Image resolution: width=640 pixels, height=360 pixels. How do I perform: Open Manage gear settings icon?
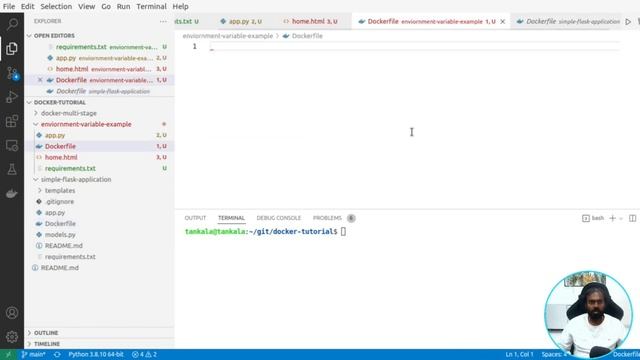pyautogui.click(x=12, y=336)
